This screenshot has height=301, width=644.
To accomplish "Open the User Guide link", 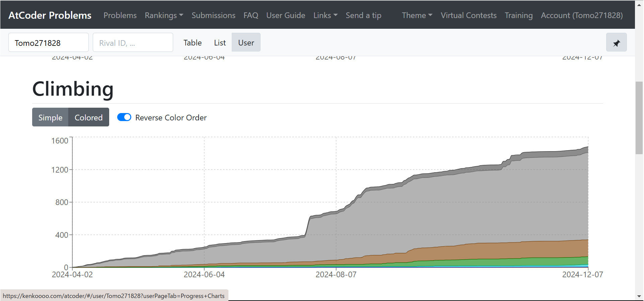I will tap(286, 15).
